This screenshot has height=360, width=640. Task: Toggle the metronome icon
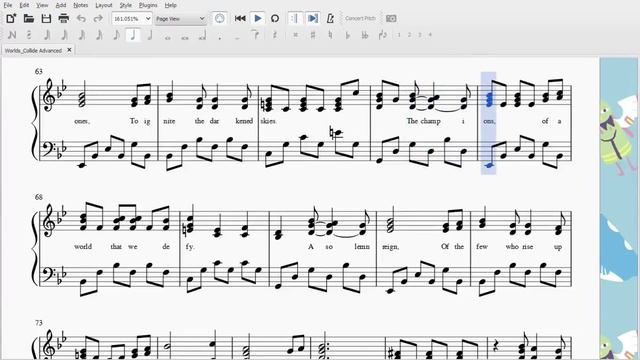click(330, 18)
